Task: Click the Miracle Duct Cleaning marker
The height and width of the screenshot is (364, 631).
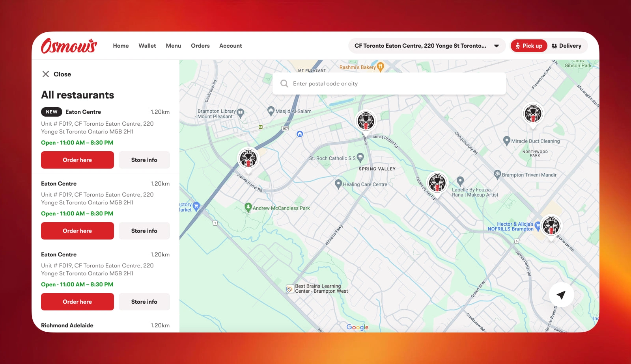Action: [x=507, y=141]
